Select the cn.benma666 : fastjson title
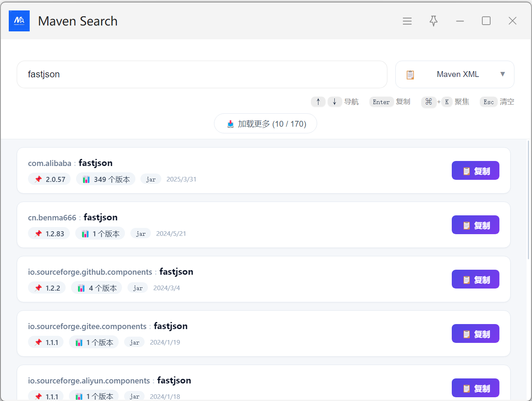Viewport: 532px width, 401px height. click(73, 217)
